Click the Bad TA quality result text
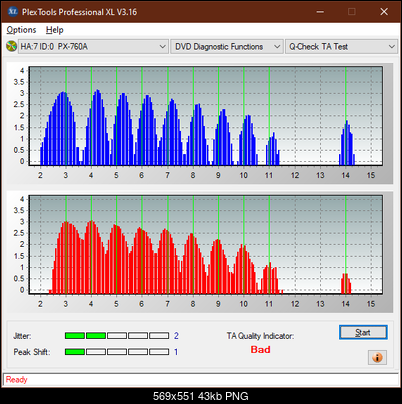This screenshot has height=404, width=402. point(260,350)
